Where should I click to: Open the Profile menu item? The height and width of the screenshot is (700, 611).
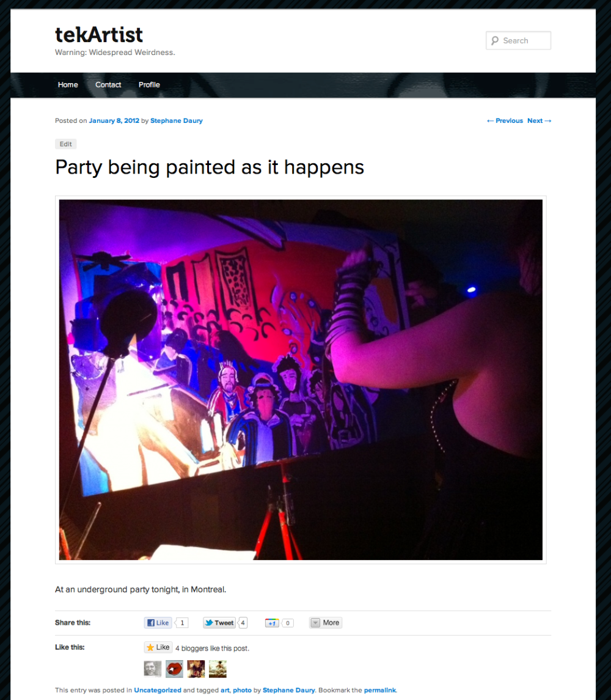[x=149, y=85]
